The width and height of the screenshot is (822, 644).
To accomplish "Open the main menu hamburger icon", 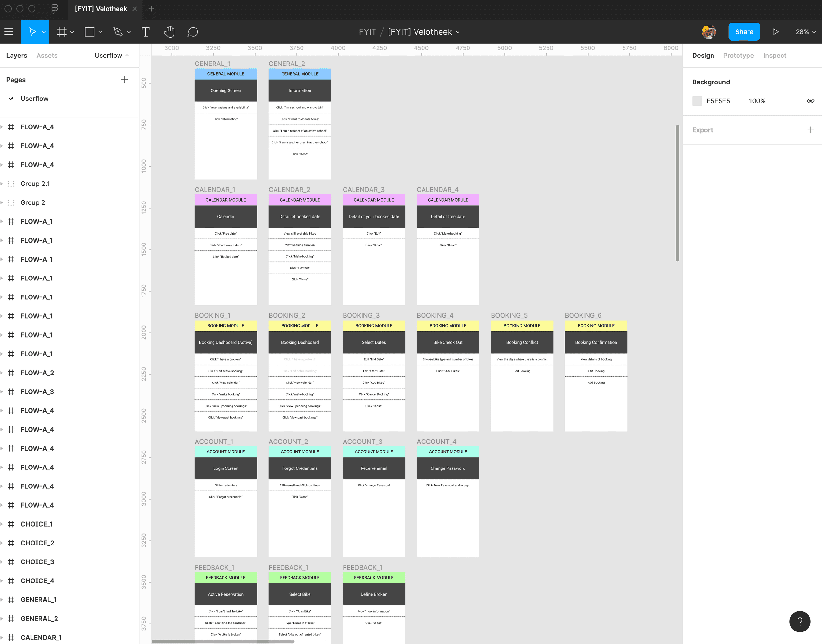I will coord(10,32).
